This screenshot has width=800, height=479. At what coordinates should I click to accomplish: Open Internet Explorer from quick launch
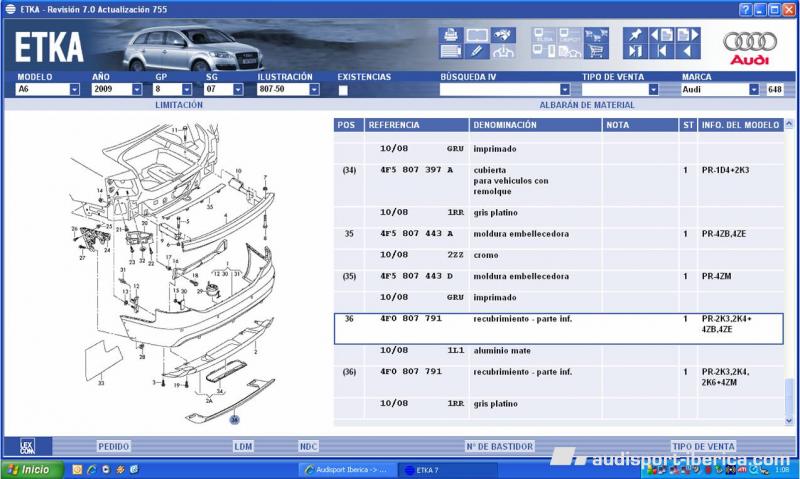coord(91,470)
